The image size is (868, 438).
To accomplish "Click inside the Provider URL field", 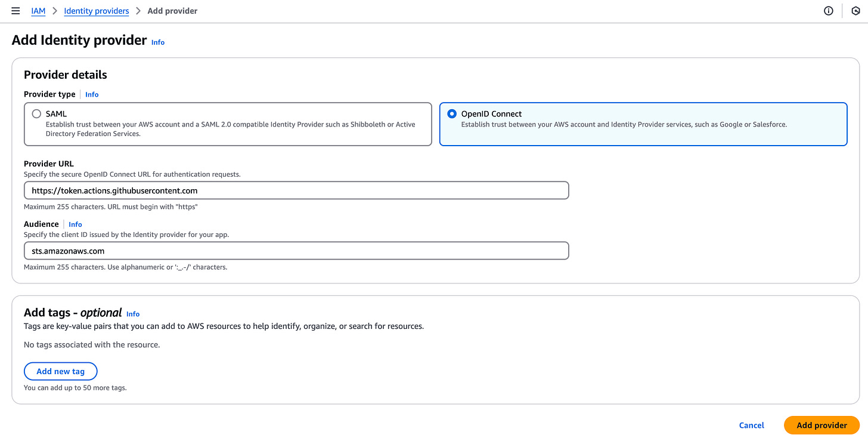I will (x=296, y=190).
